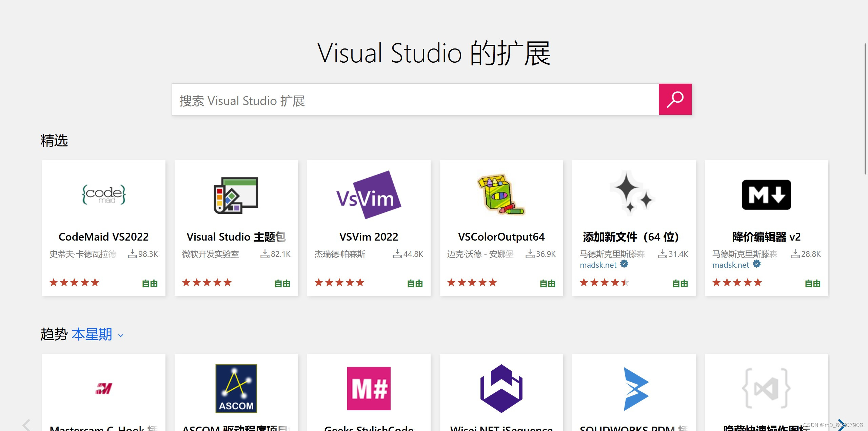Open the Markdown editor M-arrow icon

tap(766, 195)
